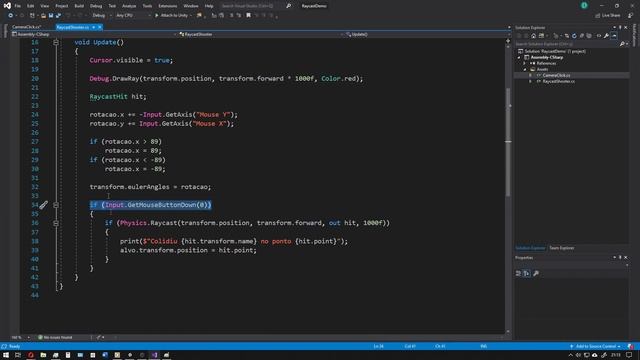This screenshot has height=360, width=640.
Task: Auto-hide the Solution Explorer panel with pin
Action: click(x=620, y=27)
